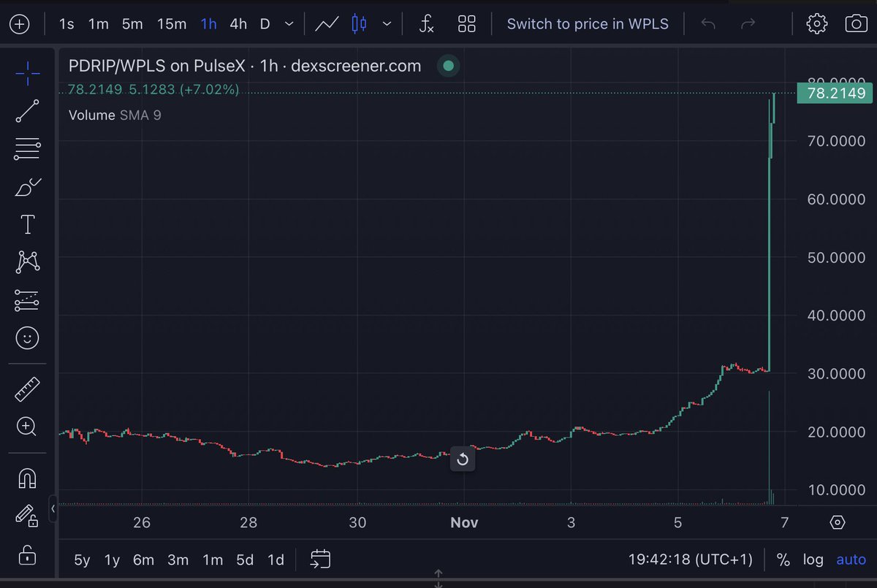Select the 1m timeframe in top bar
The image size is (877, 588).
(x=99, y=24)
